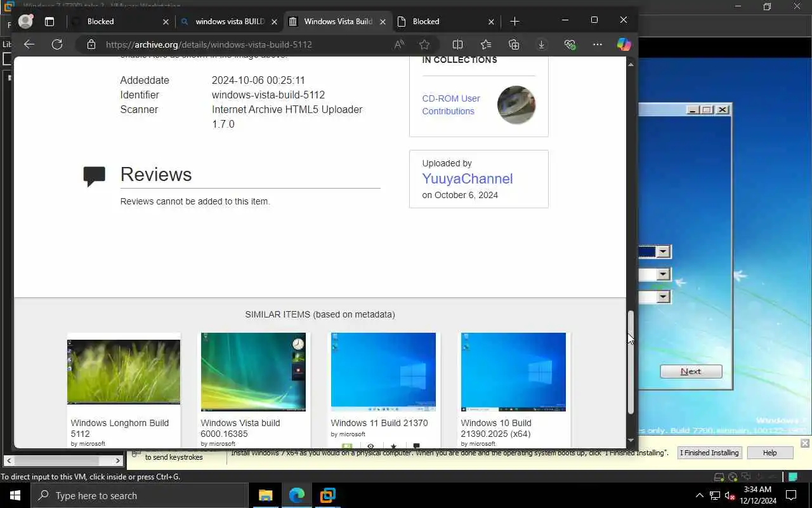This screenshot has width=812, height=508.
Task: Open the clock showing 3:34 AM
Action: coord(757,495)
